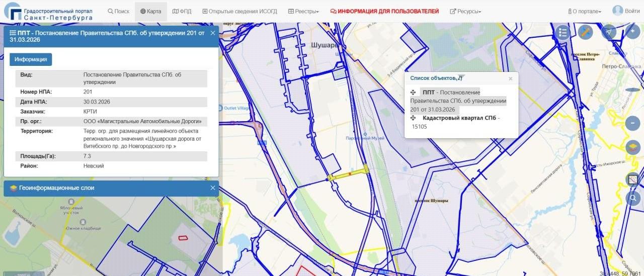Click the user avatar icon

[x=618, y=11]
